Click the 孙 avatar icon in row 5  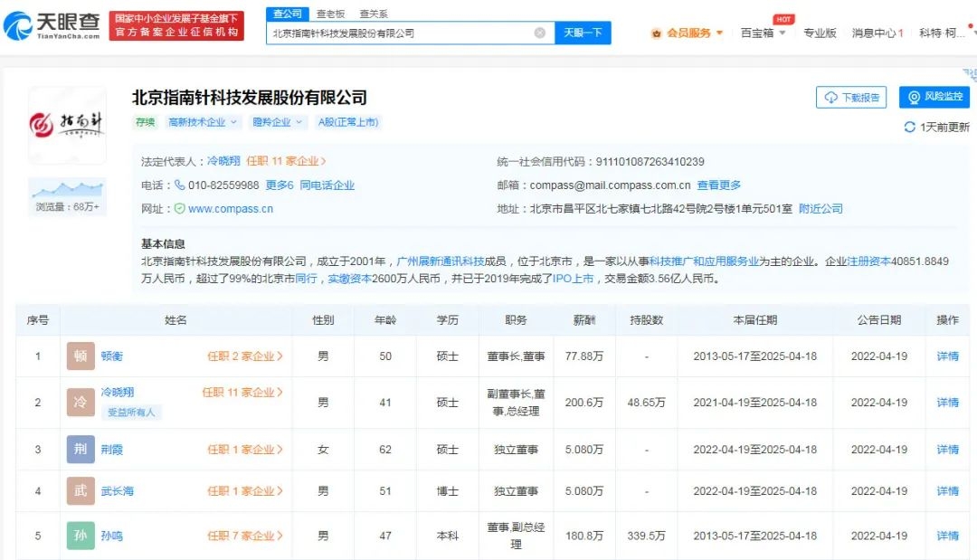point(81,535)
